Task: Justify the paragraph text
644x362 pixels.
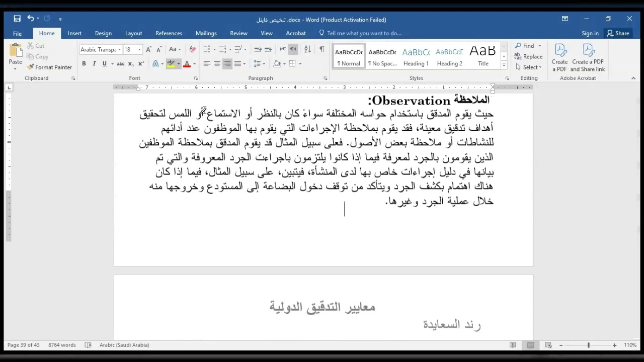Action: (237, 64)
